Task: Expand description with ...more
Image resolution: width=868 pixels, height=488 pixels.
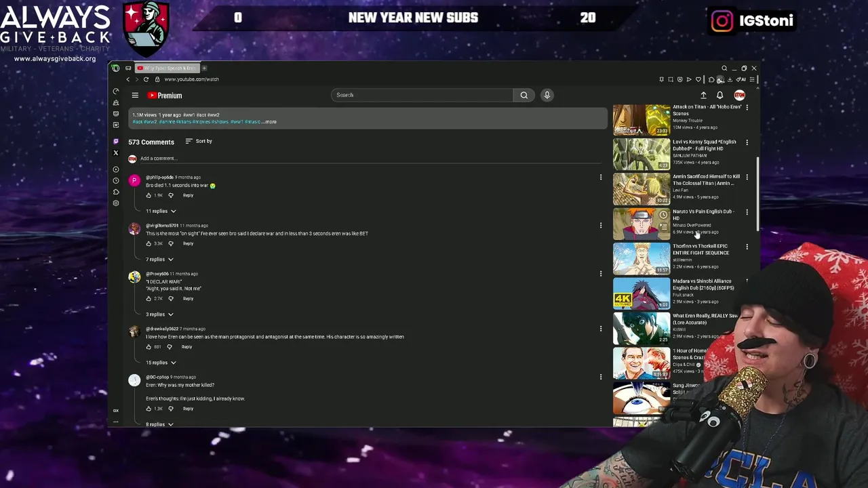Action: coord(269,122)
